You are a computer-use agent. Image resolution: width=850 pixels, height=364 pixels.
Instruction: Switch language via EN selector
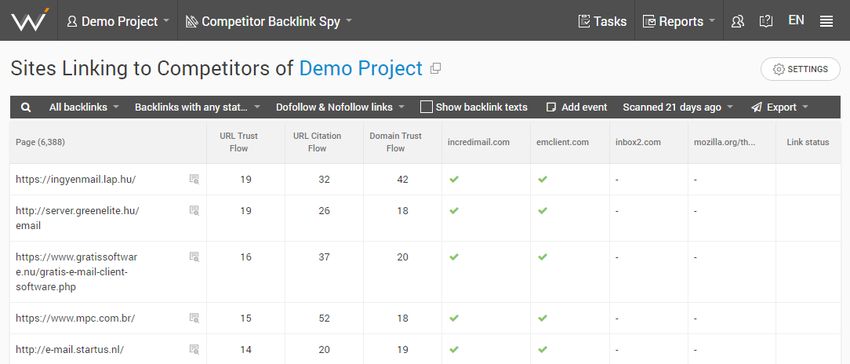[x=796, y=21]
